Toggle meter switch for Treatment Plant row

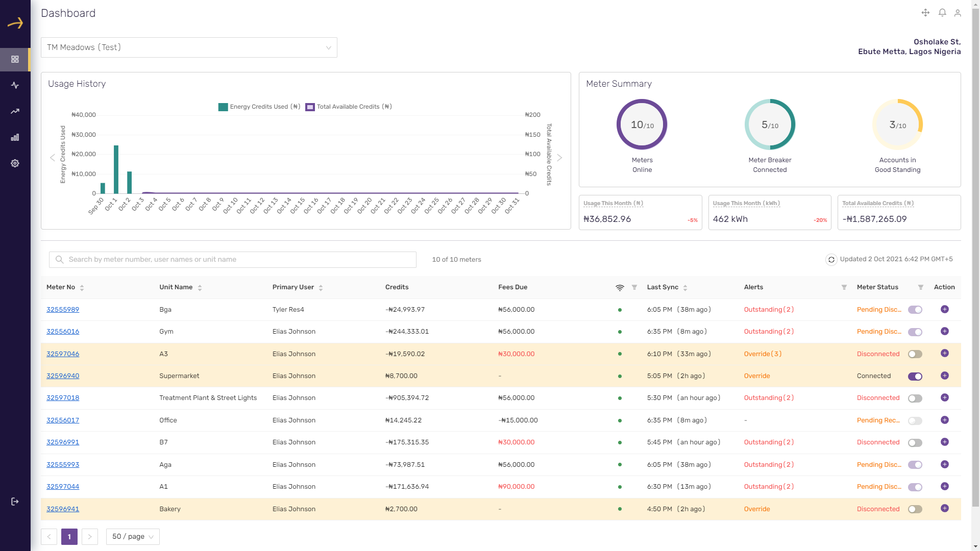915,398
